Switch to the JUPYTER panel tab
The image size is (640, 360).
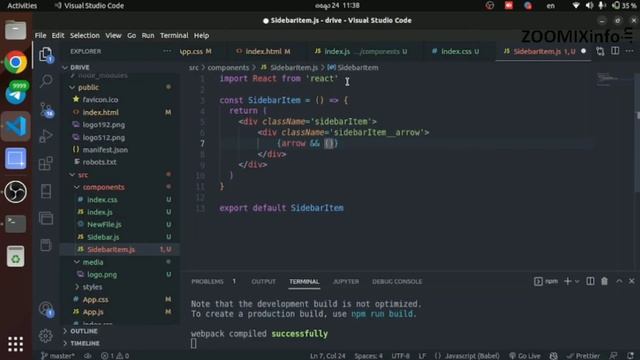tap(346, 282)
